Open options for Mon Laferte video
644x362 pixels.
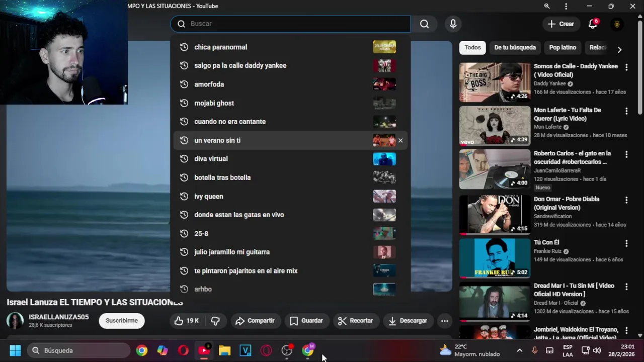tap(626, 111)
